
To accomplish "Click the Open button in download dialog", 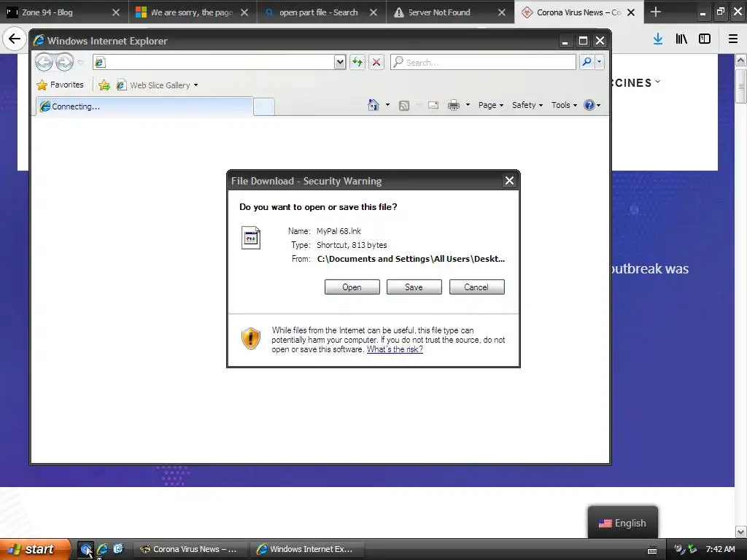I will click(x=352, y=287).
